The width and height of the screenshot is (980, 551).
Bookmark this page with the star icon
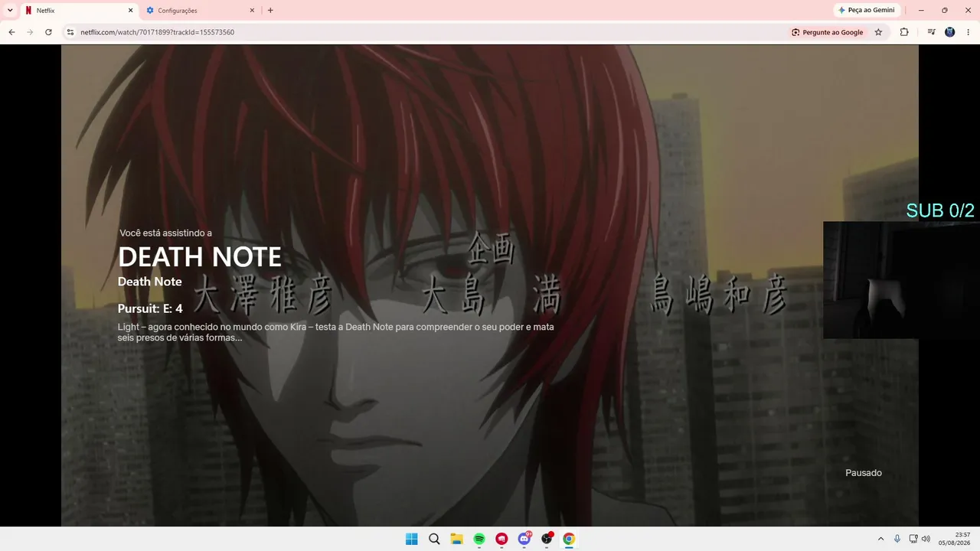(878, 32)
